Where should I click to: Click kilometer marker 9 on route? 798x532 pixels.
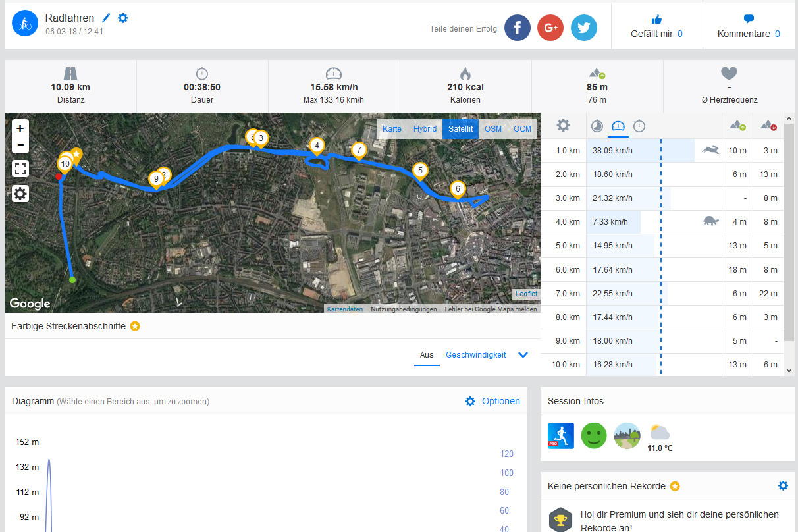[156, 179]
